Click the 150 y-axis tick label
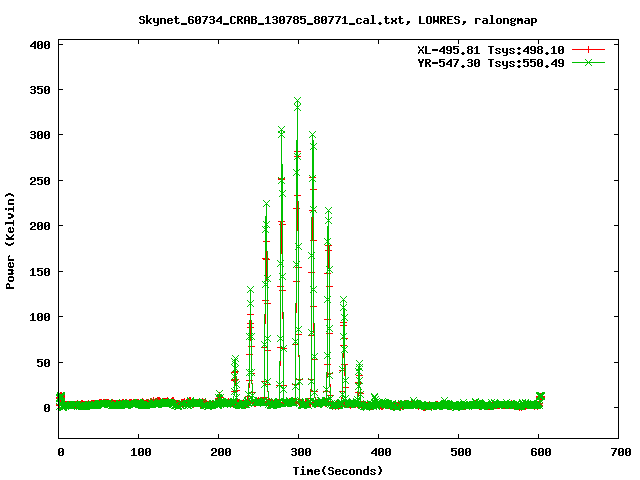Image resolution: width=640 pixels, height=480 pixels. click(x=40, y=272)
